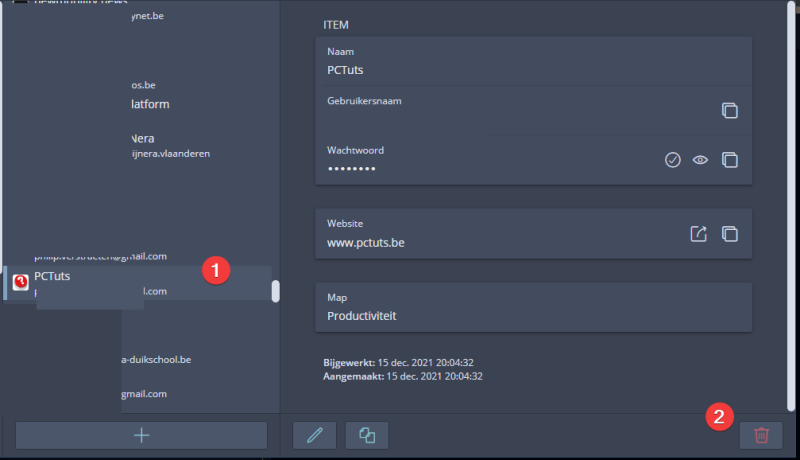The width and height of the screenshot is (800, 460).
Task: Delete the item with trash button
Action: click(761, 436)
